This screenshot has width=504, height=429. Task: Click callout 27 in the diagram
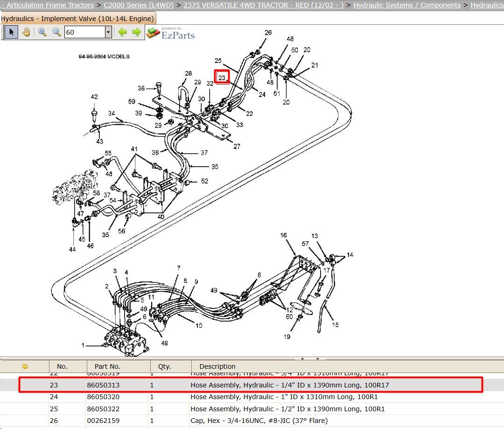[x=237, y=146]
